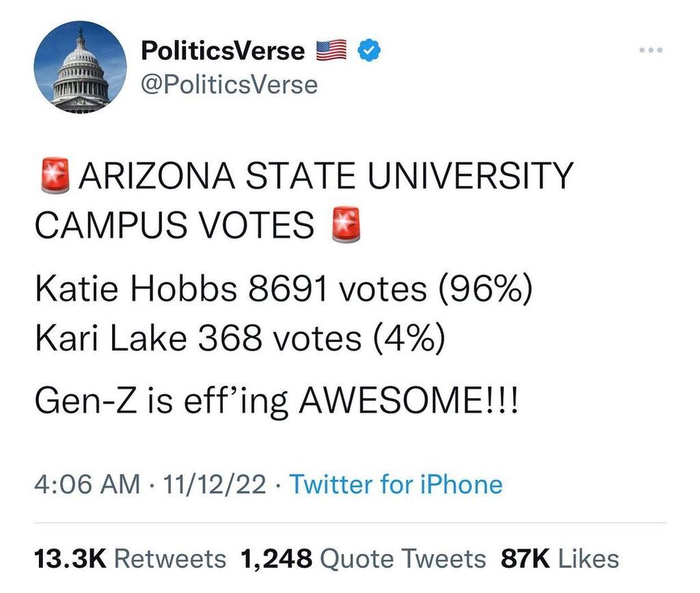The height and width of the screenshot is (593, 700).
Task: Open the @PoliticsVerse handle link
Action: tap(229, 85)
